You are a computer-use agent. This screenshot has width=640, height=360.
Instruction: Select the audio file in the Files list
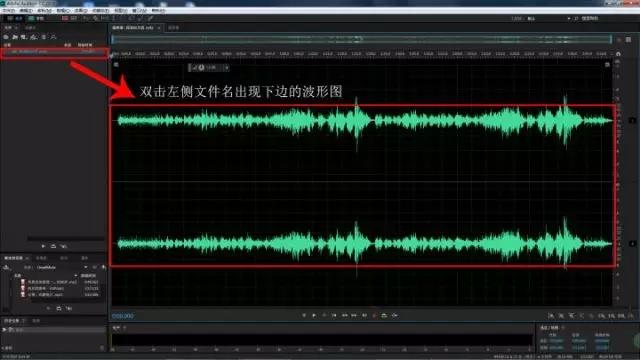pyautogui.click(x=54, y=52)
